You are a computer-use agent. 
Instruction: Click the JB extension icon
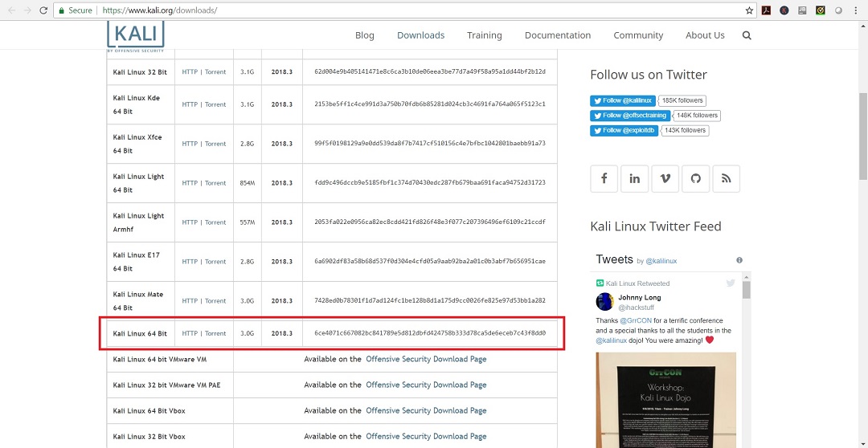802,10
